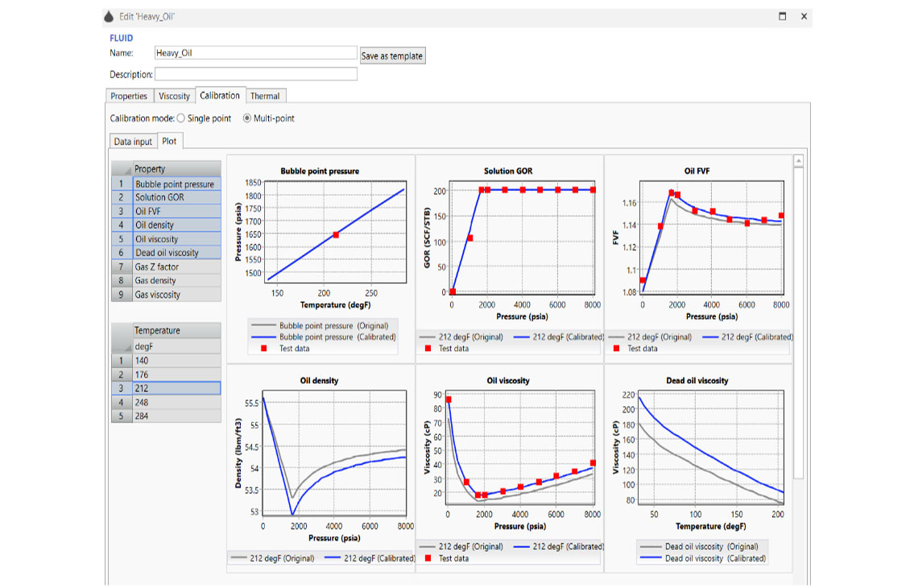Open the Viscosity tab
The image size is (910, 588).
(174, 96)
